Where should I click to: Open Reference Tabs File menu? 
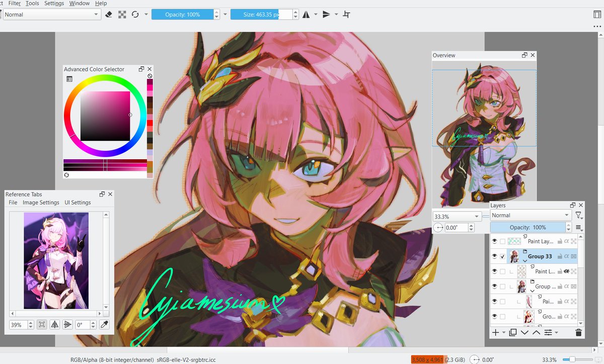[x=13, y=203]
